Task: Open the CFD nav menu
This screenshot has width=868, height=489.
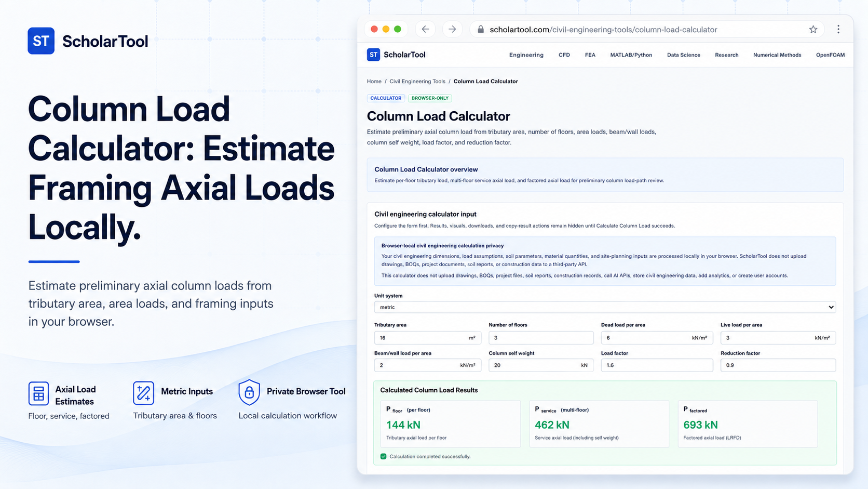Action: click(564, 55)
